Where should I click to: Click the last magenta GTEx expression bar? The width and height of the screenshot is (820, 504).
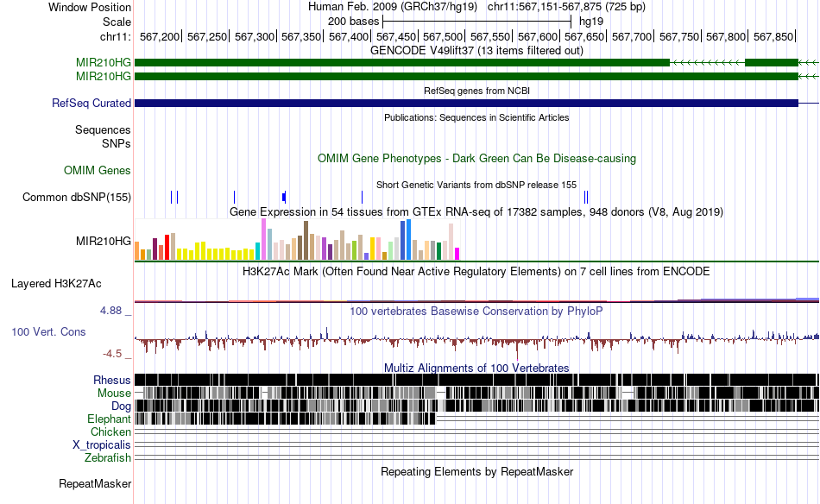457,254
